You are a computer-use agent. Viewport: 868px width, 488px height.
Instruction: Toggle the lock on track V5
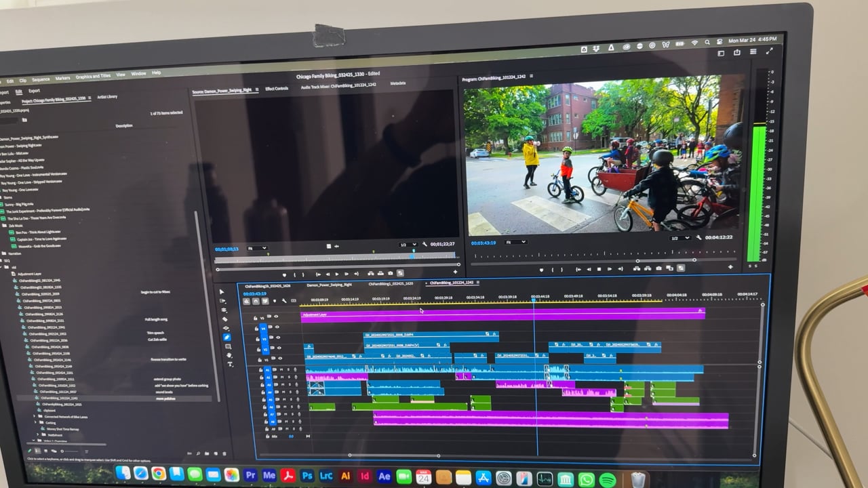pos(255,317)
